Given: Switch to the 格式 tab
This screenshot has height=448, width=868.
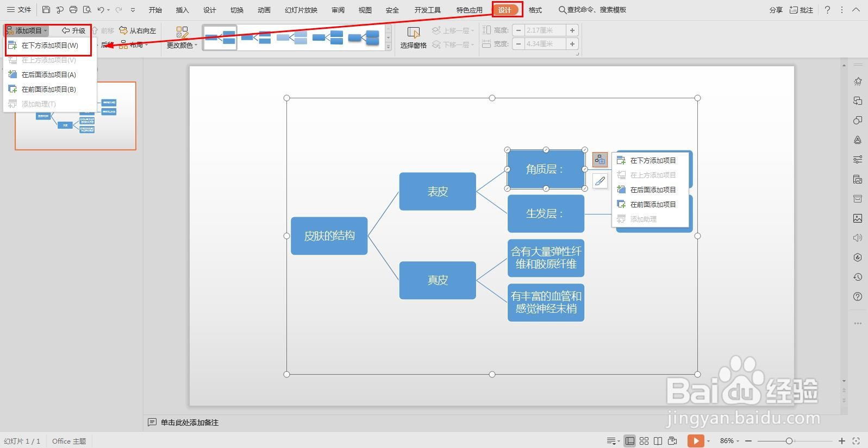Looking at the screenshot, I should [x=535, y=10].
